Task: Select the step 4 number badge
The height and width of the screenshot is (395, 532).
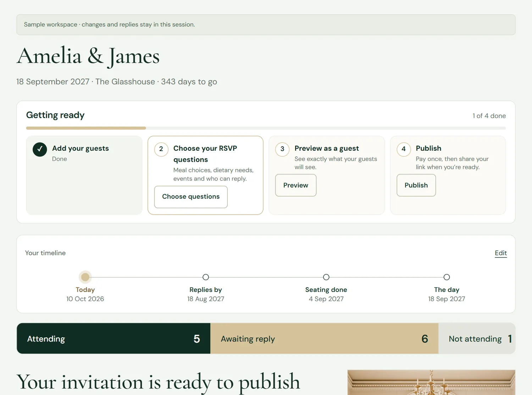Action: coord(404,149)
